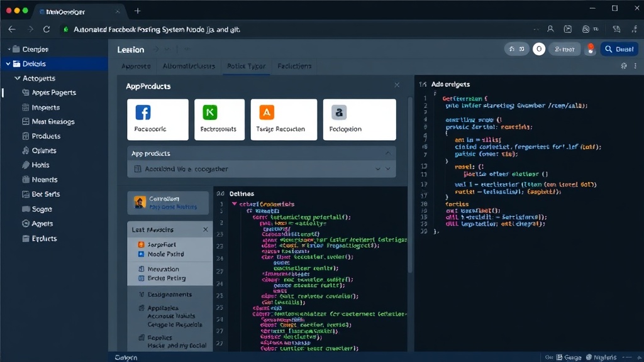This screenshot has height=362, width=644.
Task: Click the '2i tmet' pill button
Action: [x=565, y=49]
